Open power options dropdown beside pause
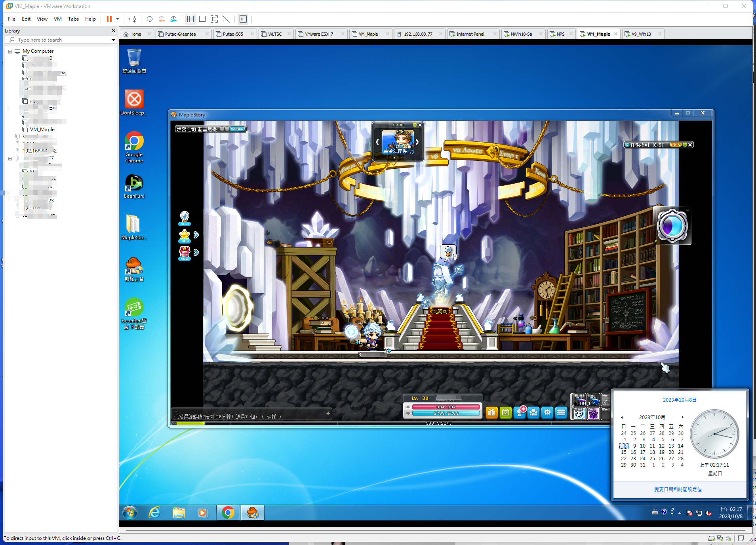Viewport: 756px width, 545px height. tap(118, 19)
